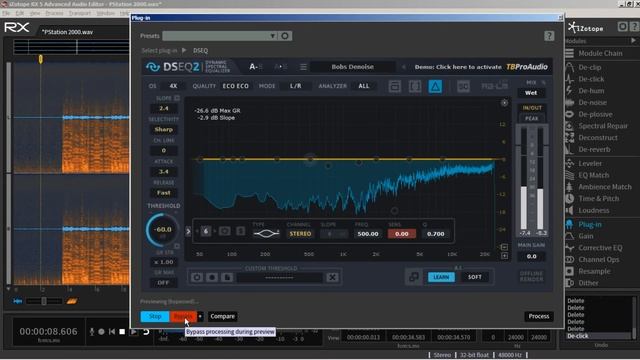Select De-click entry in the Undo history
Viewport: 640px width, 360px height.
click(x=578, y=336)
